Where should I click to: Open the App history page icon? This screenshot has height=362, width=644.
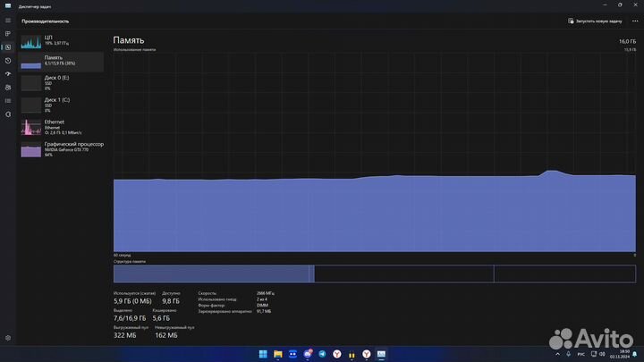pyautogui.click(x=8, y=61)
